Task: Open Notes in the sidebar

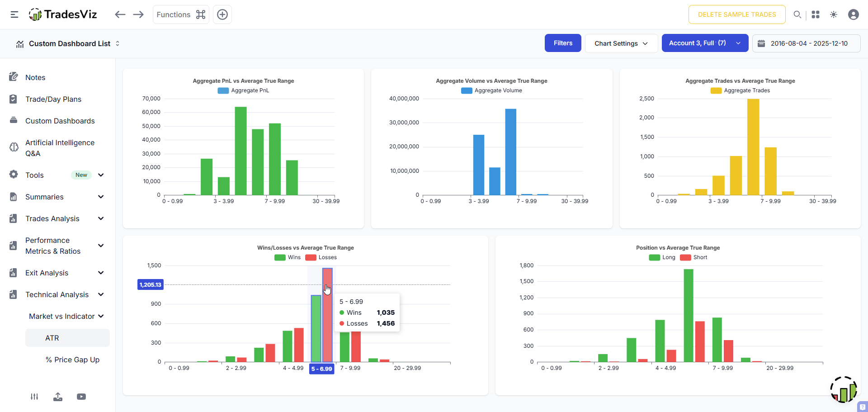Action: coord(35,77)
